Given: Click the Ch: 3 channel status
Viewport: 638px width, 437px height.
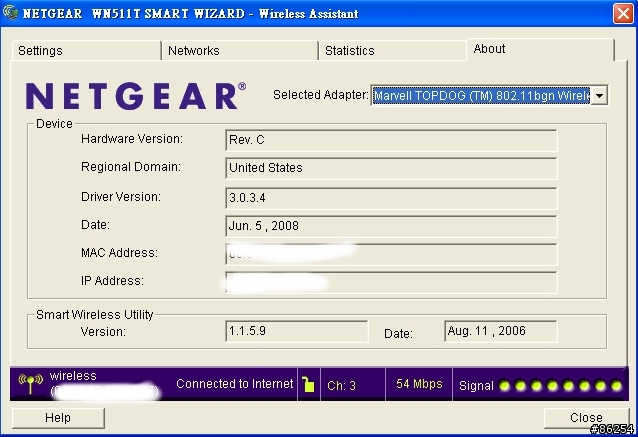Looking at the screenshot, I should click(341, 385).
